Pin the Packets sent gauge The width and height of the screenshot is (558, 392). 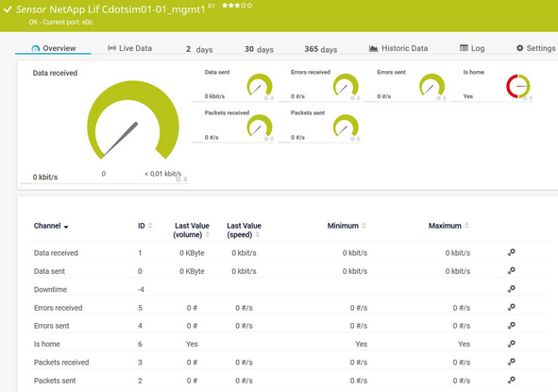point(359,139)
